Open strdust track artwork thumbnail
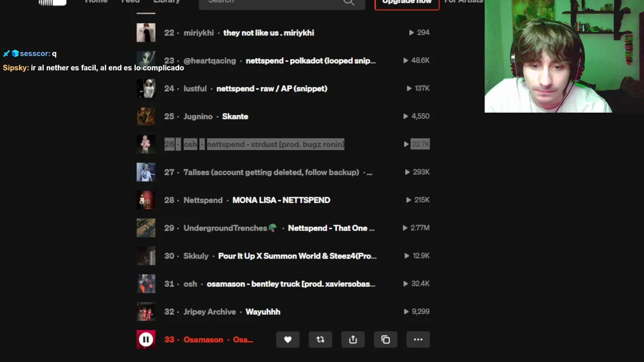 coord(146,144)
